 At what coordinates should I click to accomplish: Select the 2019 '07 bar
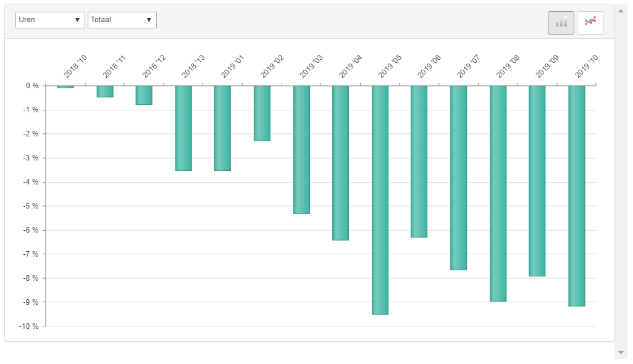point(458,178)
